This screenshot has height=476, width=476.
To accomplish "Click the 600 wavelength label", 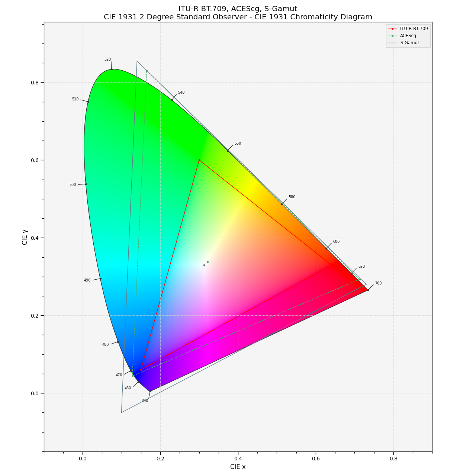I will tap(337, 241).
